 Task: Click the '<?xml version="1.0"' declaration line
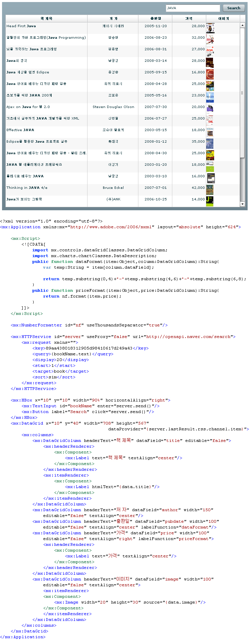[x=51, y=221]
